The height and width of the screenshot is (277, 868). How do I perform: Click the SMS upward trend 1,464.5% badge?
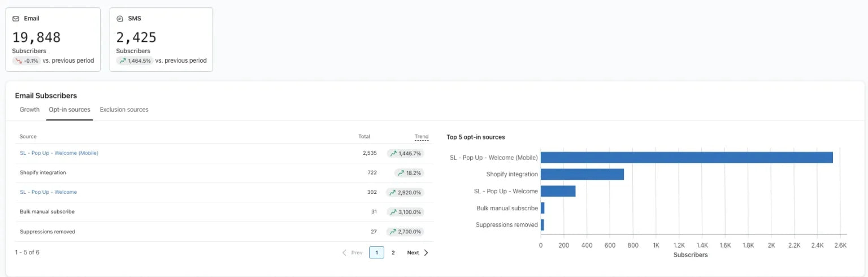click(134, 60)
